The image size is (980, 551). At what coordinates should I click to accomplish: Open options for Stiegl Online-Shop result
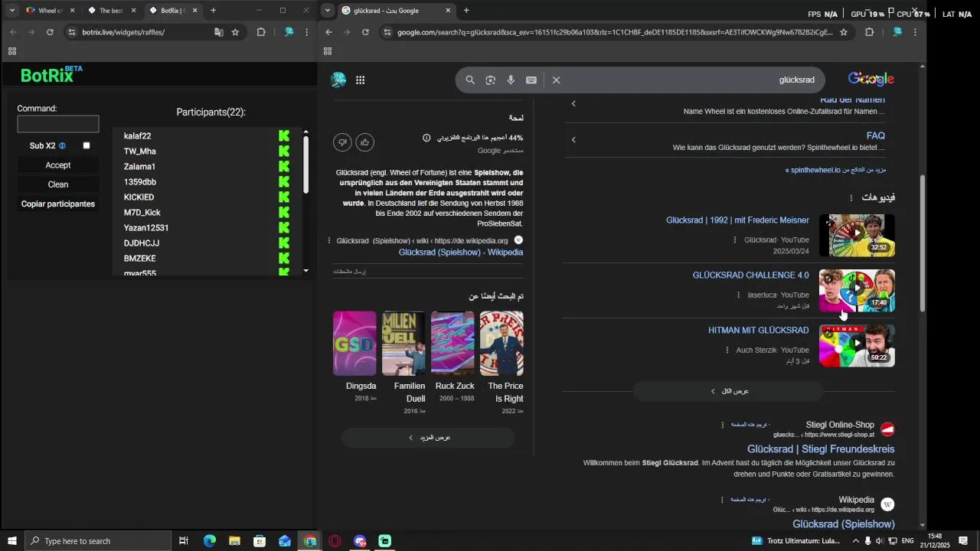[722, 425]
